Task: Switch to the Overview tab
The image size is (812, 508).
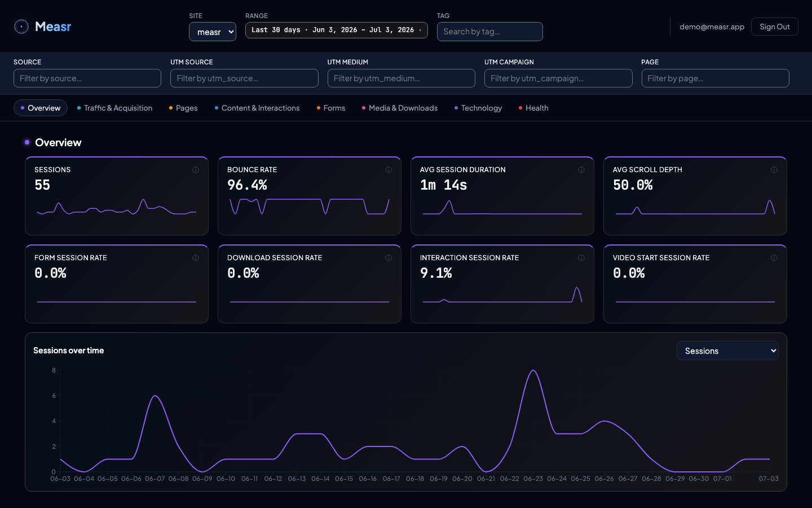Action: click(41, 108)
